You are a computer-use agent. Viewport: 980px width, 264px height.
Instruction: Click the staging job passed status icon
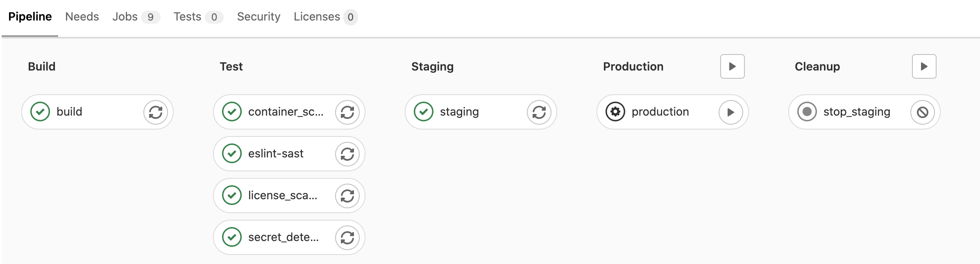pos(424,112)
